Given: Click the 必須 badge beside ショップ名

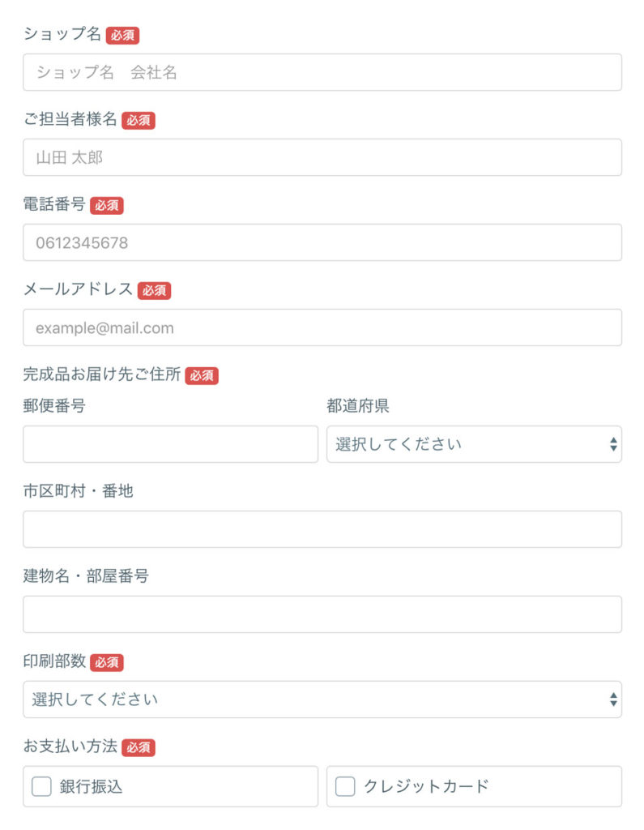Looking at the screenshot, I should [x=122, y=36].
